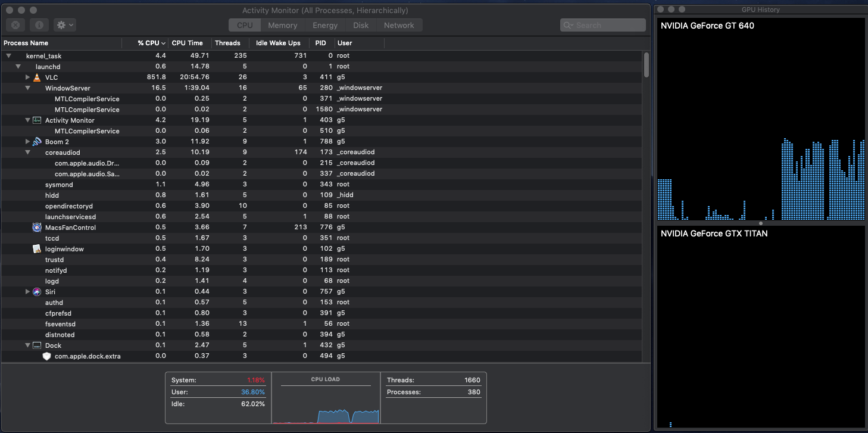
Task: Select MTLCompilerService with PID 1580
Action: (321, 110)
